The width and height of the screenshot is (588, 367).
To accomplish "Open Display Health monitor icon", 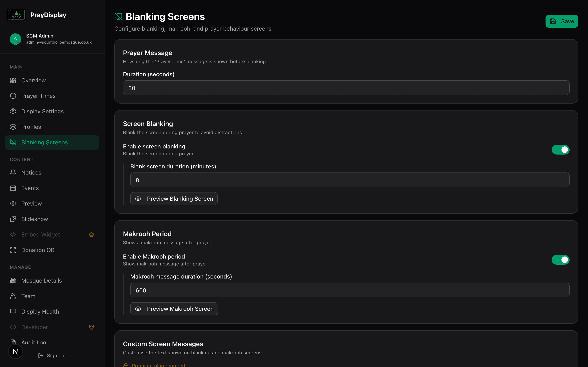I will pos(13,311).
